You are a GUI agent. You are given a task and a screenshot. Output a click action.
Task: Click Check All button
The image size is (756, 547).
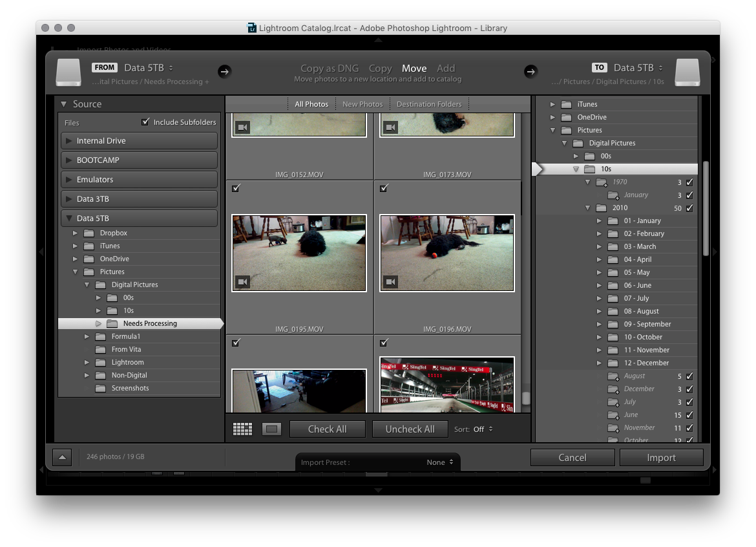328,429
